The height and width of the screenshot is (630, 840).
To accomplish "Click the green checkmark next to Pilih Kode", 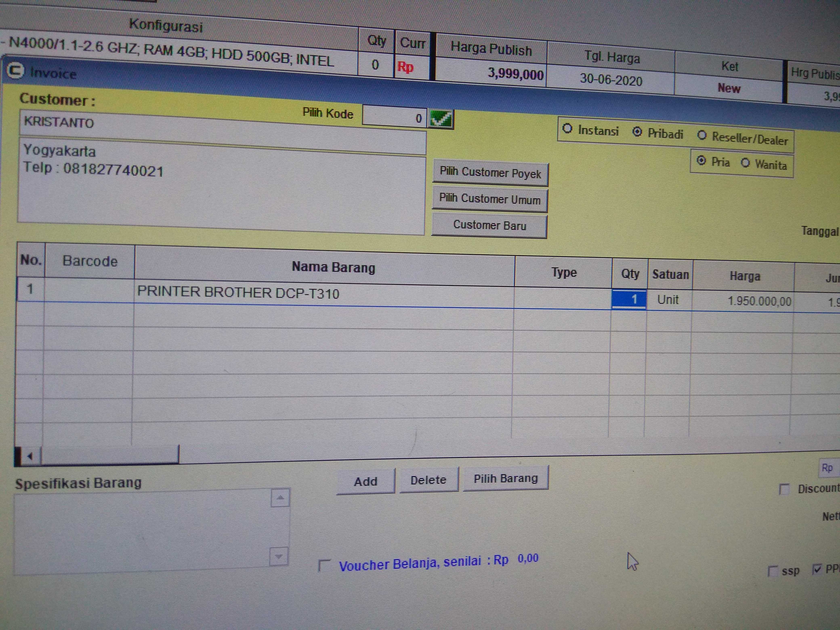I will (x=441, y=119).
